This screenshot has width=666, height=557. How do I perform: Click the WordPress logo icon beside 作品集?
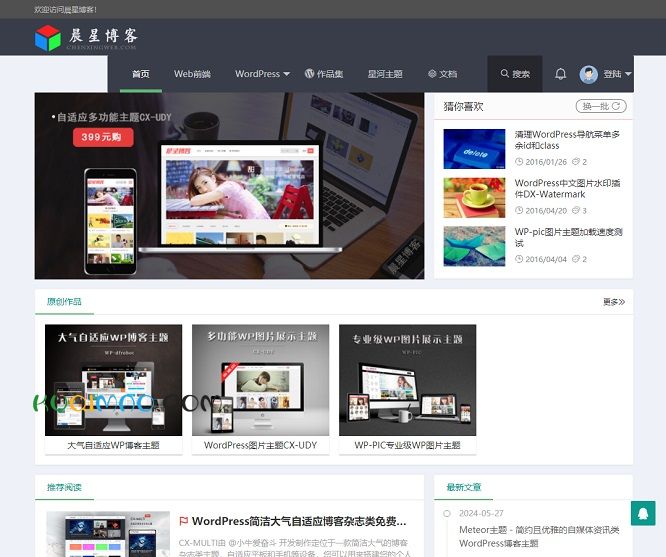tap(309, 74)
